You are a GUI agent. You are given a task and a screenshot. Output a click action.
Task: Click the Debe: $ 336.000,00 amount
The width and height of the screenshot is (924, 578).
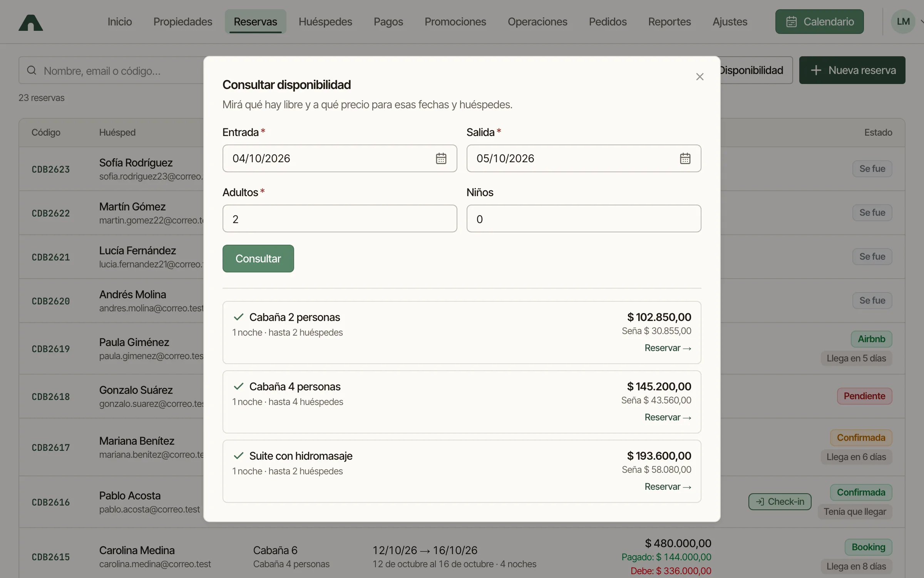pyautogui.click(x=671, y=571)
